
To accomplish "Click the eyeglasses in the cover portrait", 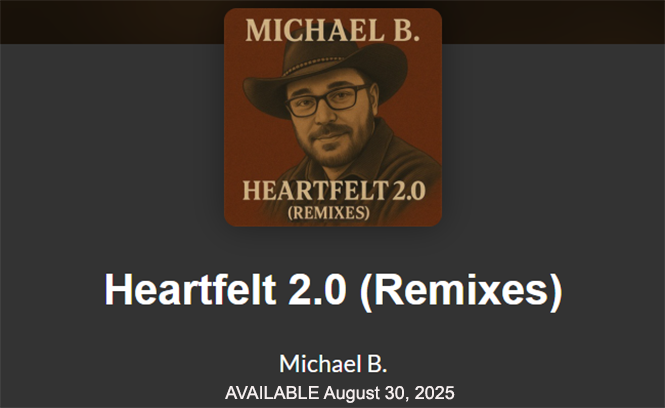I will click(x=327, y=100).
